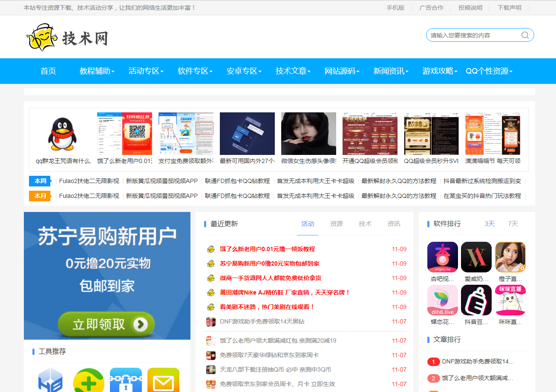Screen dimensions: 556x392
Task: Click the green plus tool icon
Action: [x=89, y=381]
